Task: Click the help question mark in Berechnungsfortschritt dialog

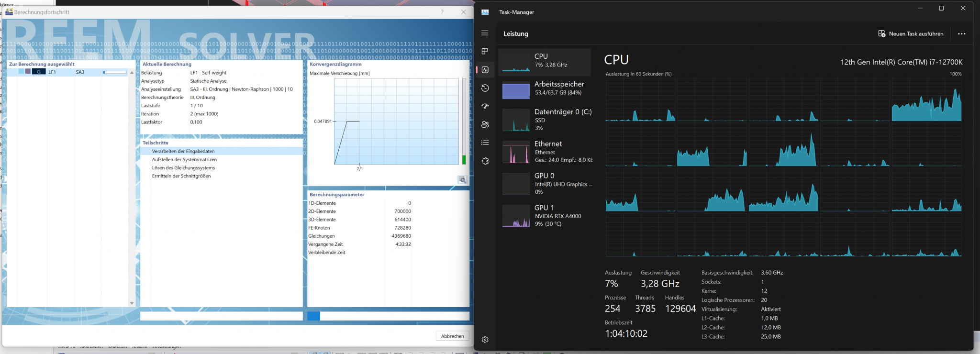Action: 442,12
